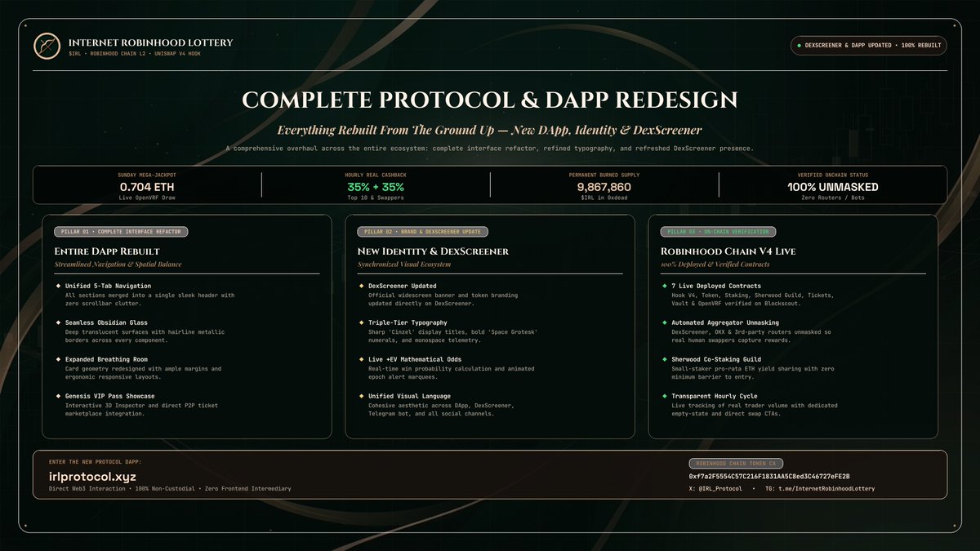Click the diamond bullet beside "Live +EV Mathematical Odds"

361,359
